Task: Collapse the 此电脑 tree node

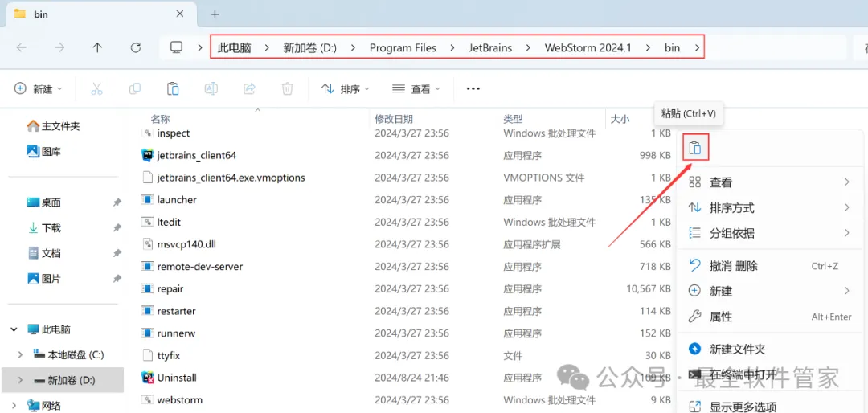Action: click(14, 329)
